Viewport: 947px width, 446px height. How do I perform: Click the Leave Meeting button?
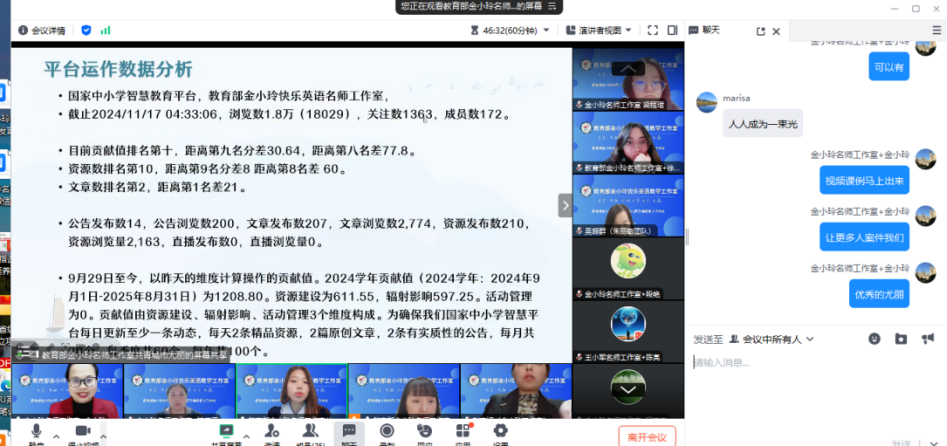(647, 437)
